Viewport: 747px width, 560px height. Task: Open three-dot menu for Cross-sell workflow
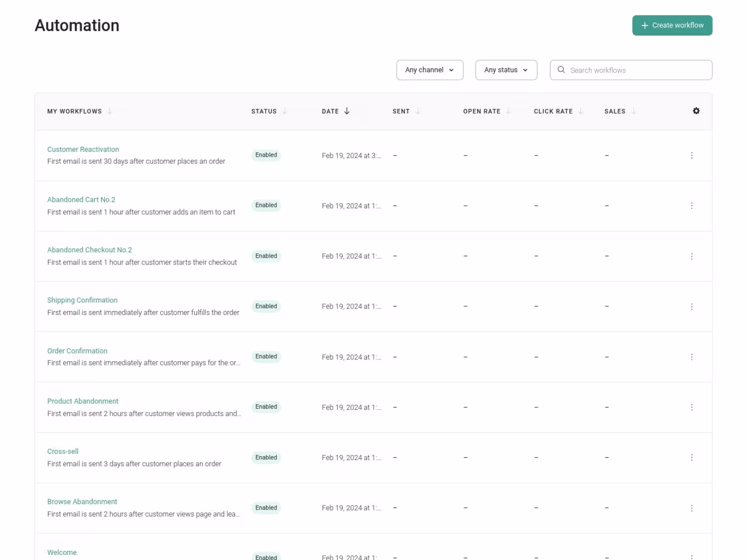[692, 457]
